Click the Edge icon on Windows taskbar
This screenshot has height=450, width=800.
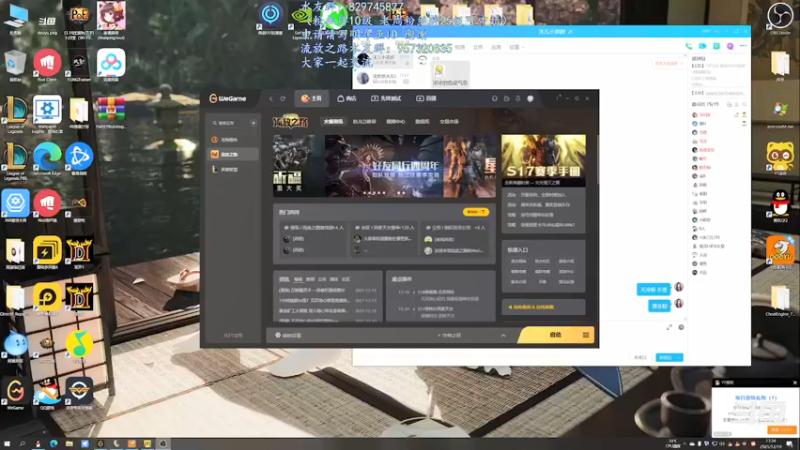pyautogui.click(x=54, y=444)
